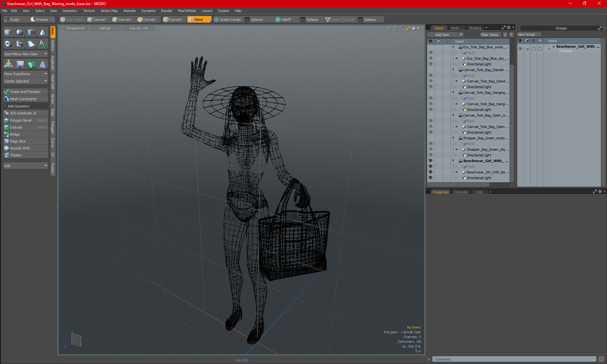Toggle visibility of Beachwear_Girl_With scene item

point(430,161)
